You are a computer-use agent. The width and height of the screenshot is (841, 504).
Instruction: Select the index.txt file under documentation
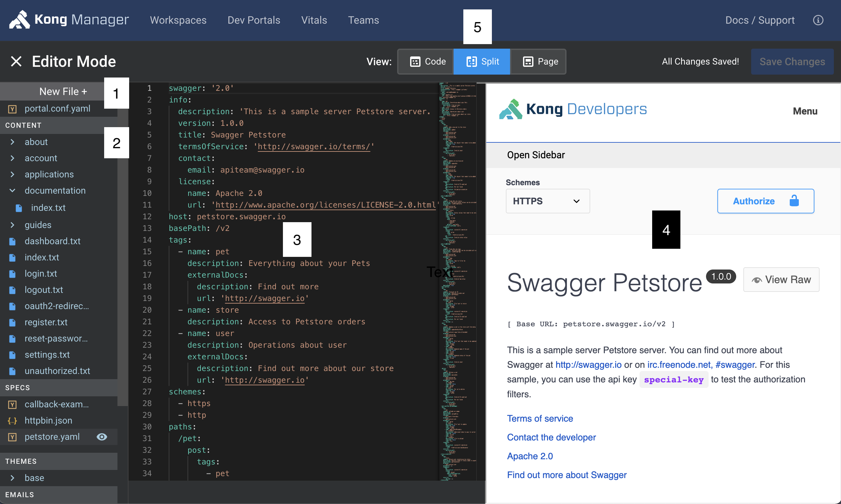(48, 208)
